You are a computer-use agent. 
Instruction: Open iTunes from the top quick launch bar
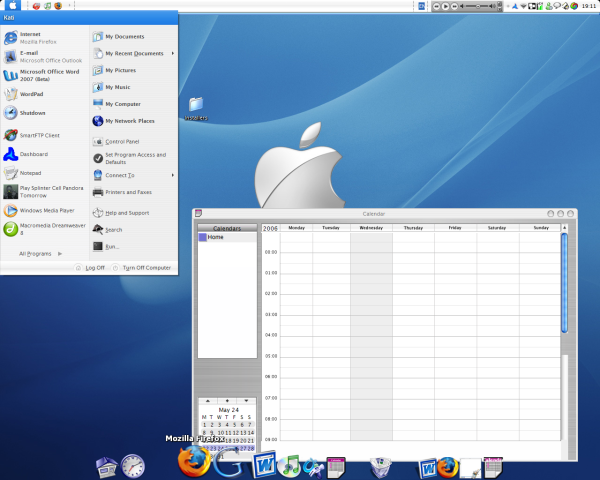47,6
